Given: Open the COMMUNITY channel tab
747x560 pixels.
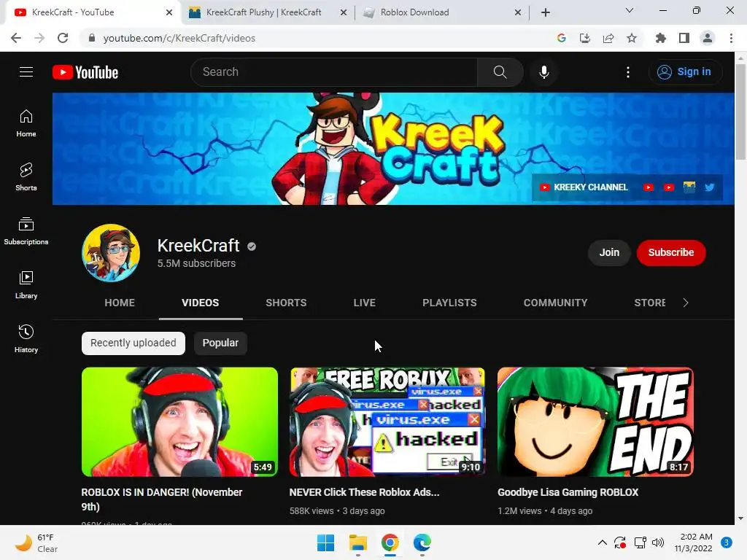Looking at the screenshot, I should click(x=555, y=303).
